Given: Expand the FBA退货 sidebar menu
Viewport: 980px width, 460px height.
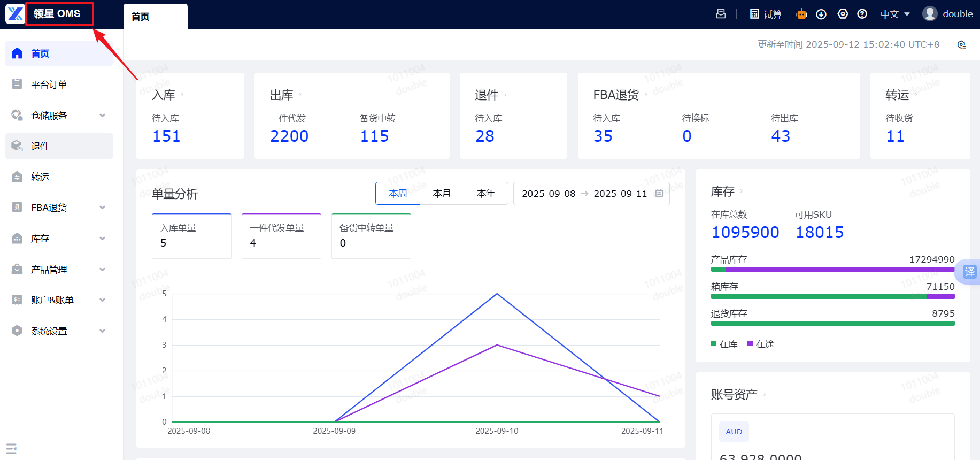Looking at the screenshot, I should click(x=59, y=208).
